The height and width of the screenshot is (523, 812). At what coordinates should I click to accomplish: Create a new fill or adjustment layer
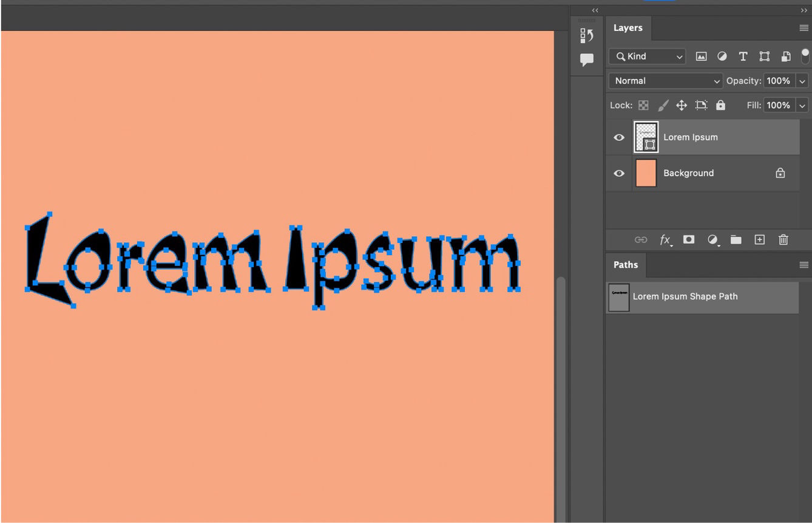click(x=712, y=239)
